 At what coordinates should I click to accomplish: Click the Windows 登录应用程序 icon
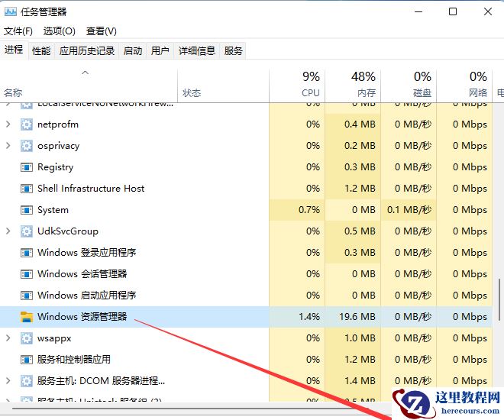point(27,253)
